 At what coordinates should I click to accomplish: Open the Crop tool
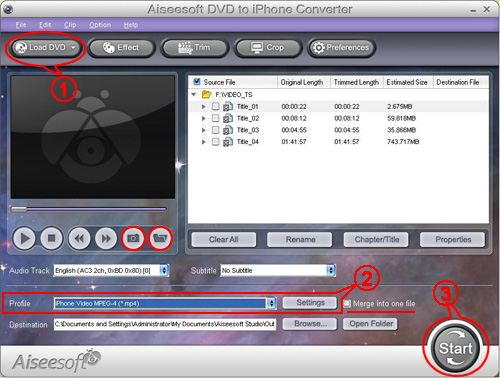click(268, 48)
